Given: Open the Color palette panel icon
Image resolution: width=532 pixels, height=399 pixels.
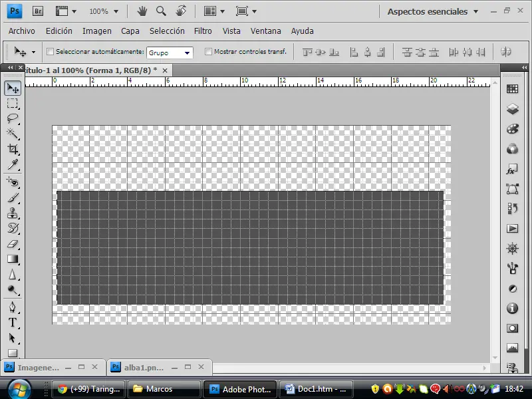Looking at the screenshot, I should click(x=512, y=129).
